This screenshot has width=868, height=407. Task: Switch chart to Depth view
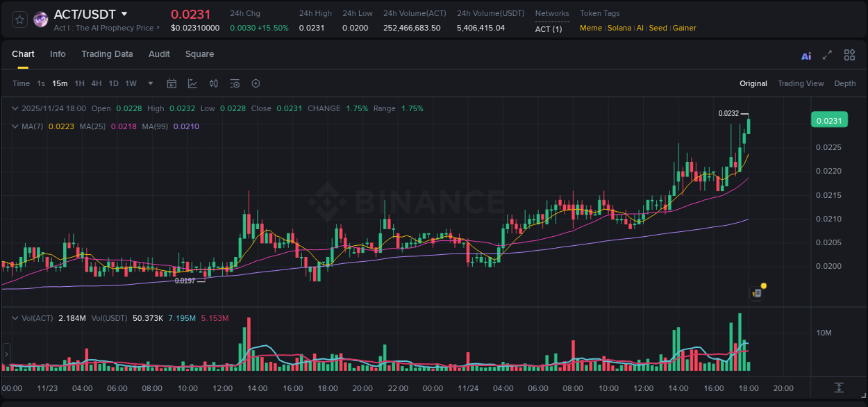[x=844, y=83]
